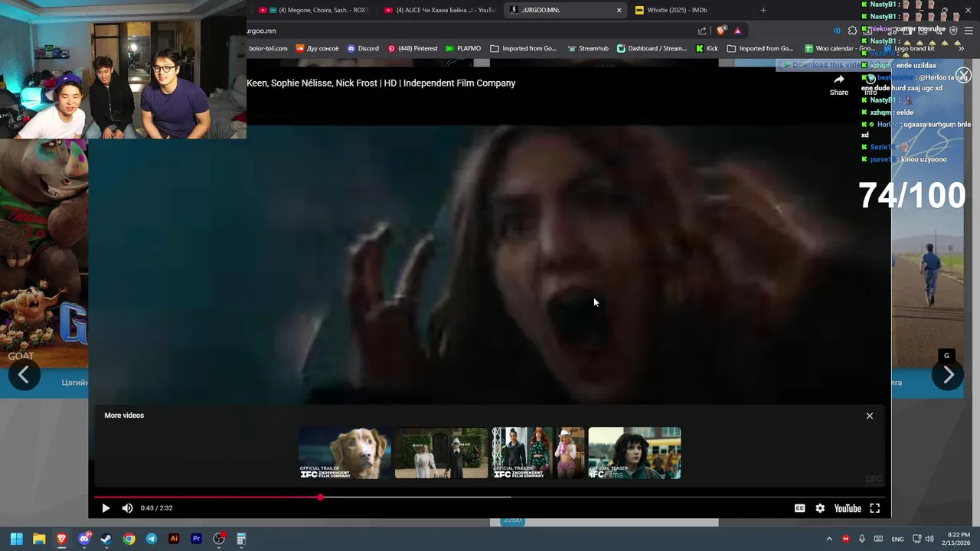Open the Windows Start menu
The height and width of the screenshot is (551, 980).
17,539
